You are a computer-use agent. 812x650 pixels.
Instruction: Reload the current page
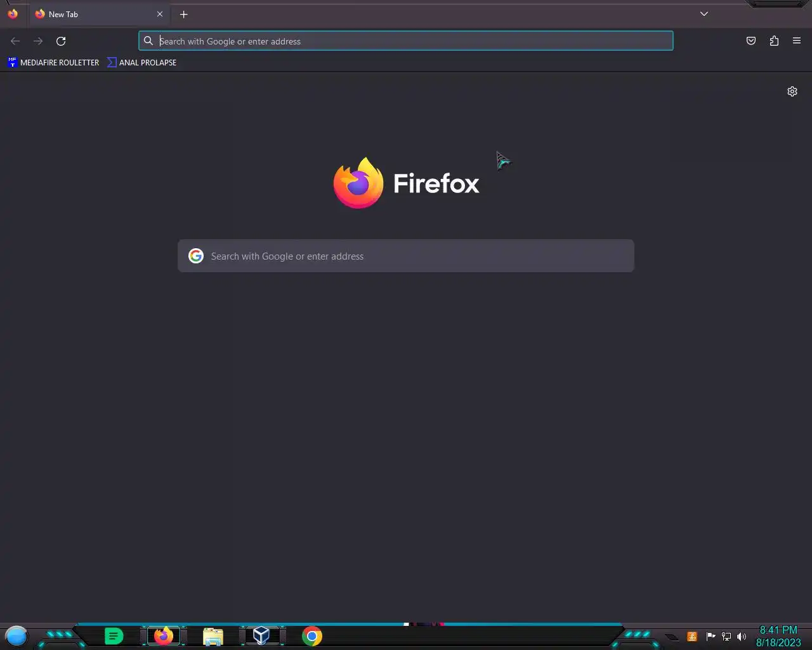(x=61, y=41)
